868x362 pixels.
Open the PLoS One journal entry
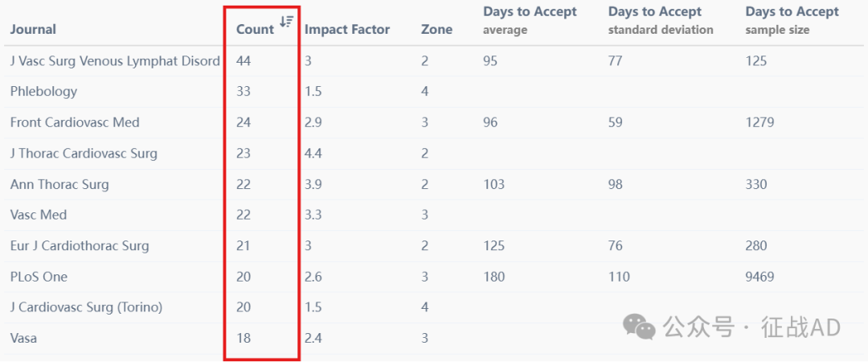click(39, 276)
